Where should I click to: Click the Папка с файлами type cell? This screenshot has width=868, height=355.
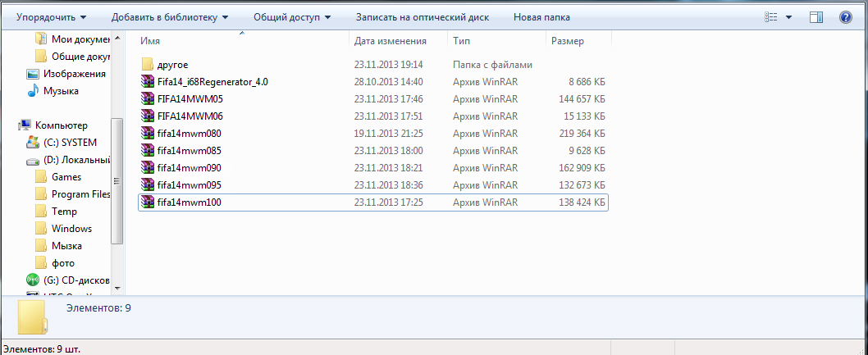493,65
